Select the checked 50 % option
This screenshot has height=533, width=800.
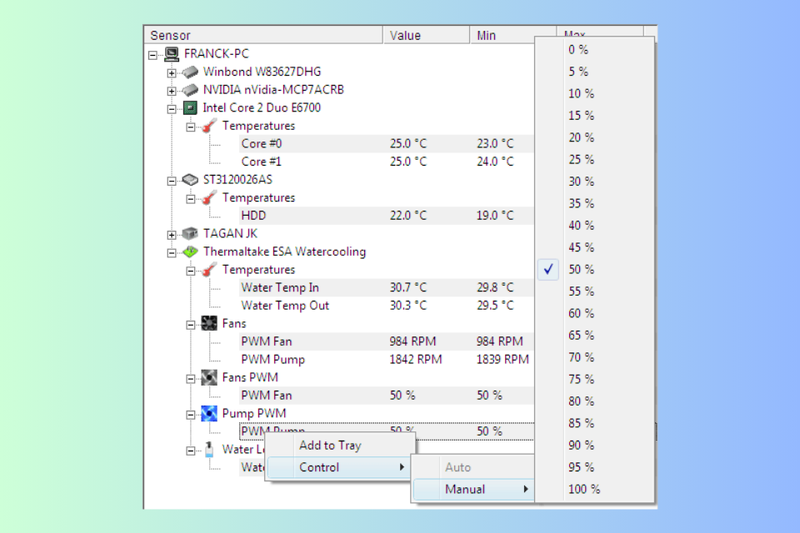595,269
